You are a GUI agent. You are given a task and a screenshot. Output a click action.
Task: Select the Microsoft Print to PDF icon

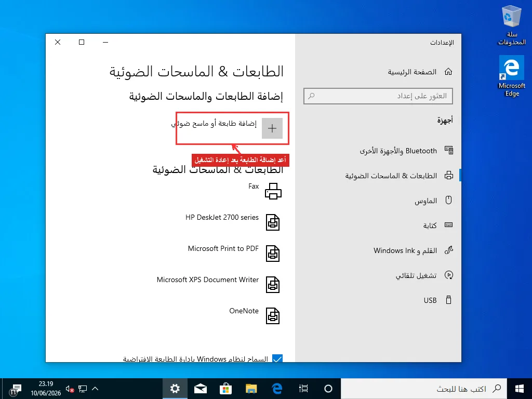tap(273, 254)
